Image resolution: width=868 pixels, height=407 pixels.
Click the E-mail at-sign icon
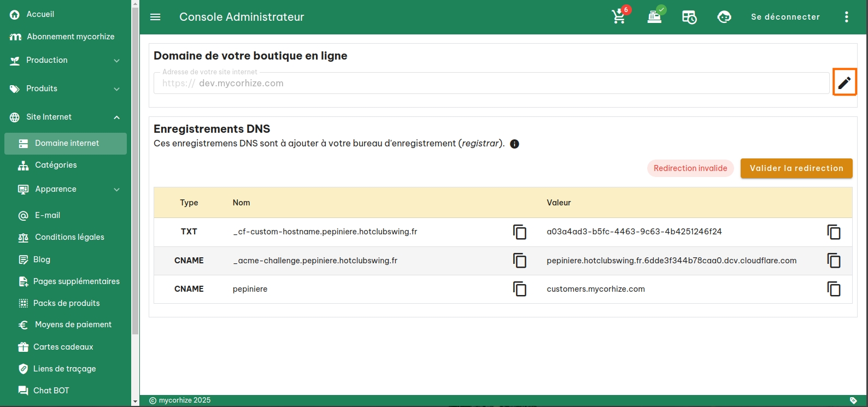pos(23,216)
